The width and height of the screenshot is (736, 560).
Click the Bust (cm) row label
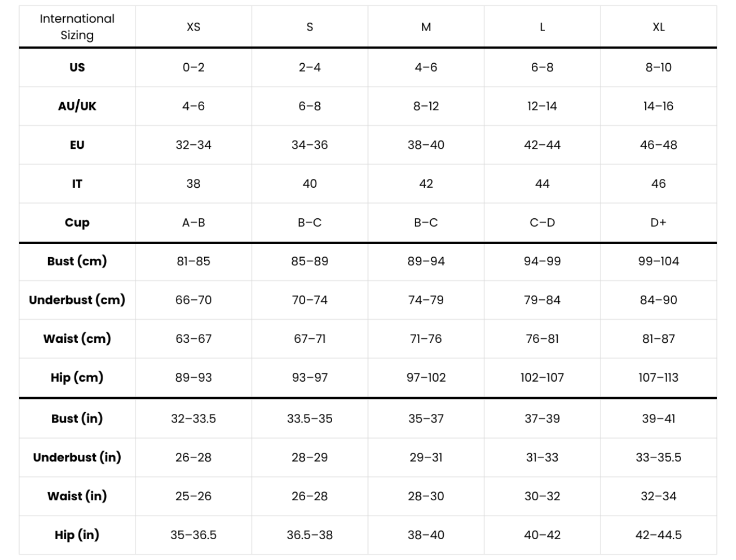point(77,261)
